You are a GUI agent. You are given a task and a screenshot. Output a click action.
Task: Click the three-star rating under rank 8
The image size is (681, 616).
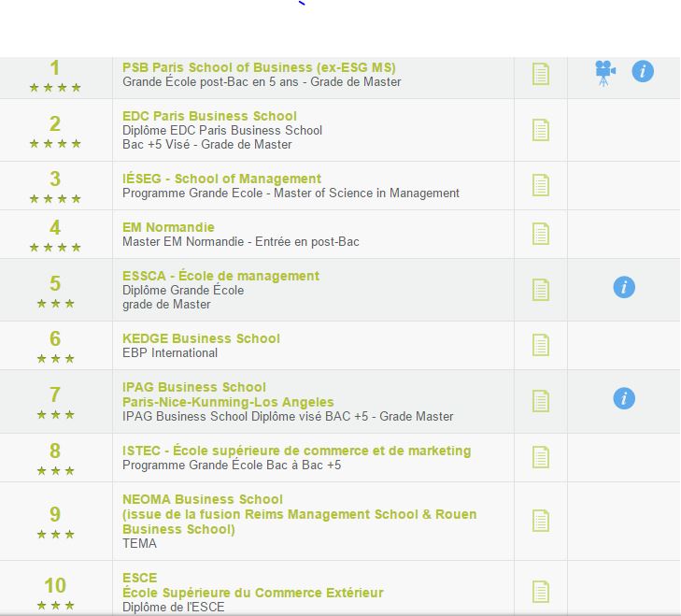point(55,471)
